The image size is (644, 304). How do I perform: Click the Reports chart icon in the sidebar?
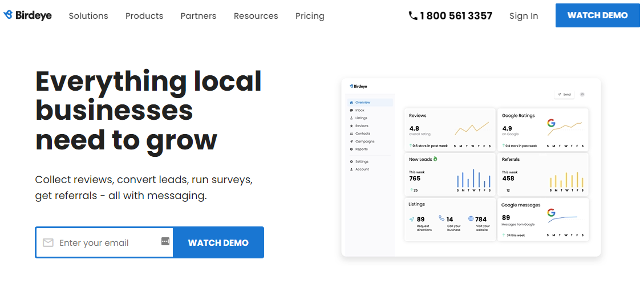(351, 149)
